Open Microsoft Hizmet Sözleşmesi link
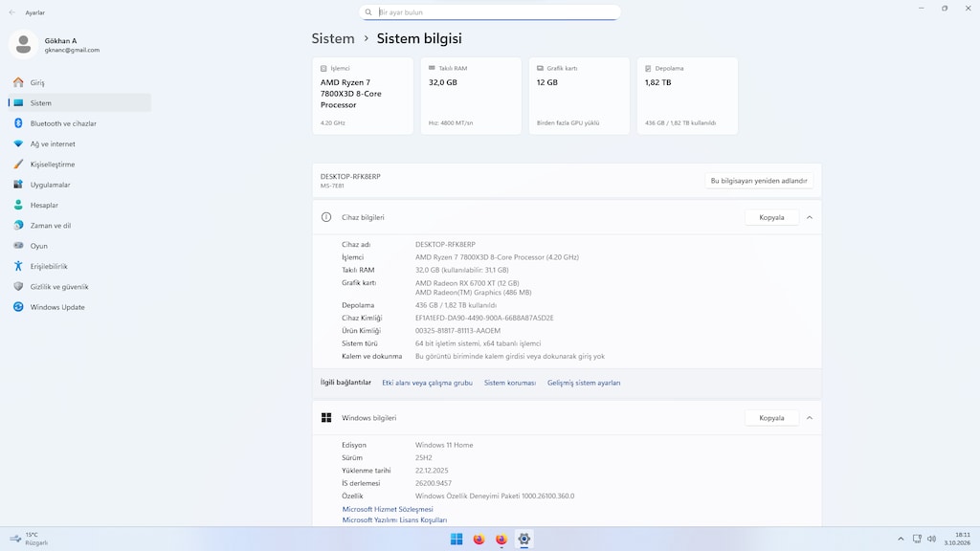980x551 pixels. tap(388, 509)
